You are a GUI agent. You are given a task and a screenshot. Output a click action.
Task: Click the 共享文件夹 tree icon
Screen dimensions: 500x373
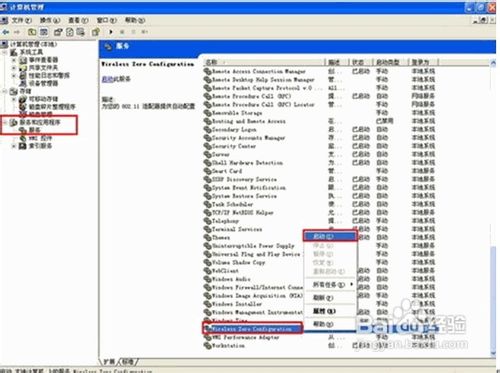pyautogui.click(x=23, y=68)
